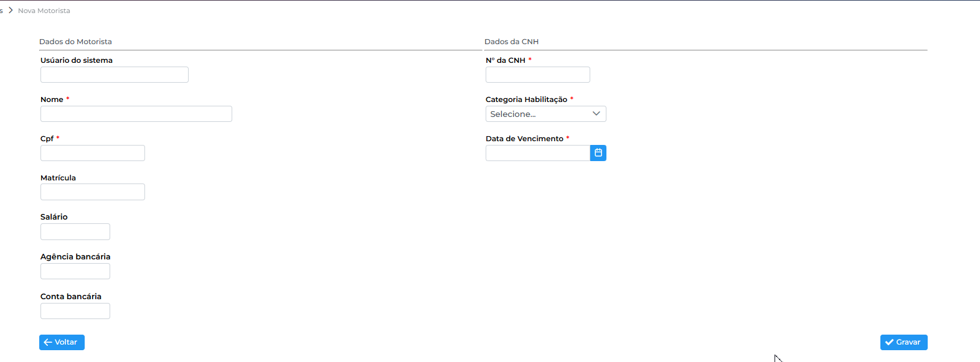Click the Data de Vencimento label text
The image size is (980, 362).
pos(524,139)
